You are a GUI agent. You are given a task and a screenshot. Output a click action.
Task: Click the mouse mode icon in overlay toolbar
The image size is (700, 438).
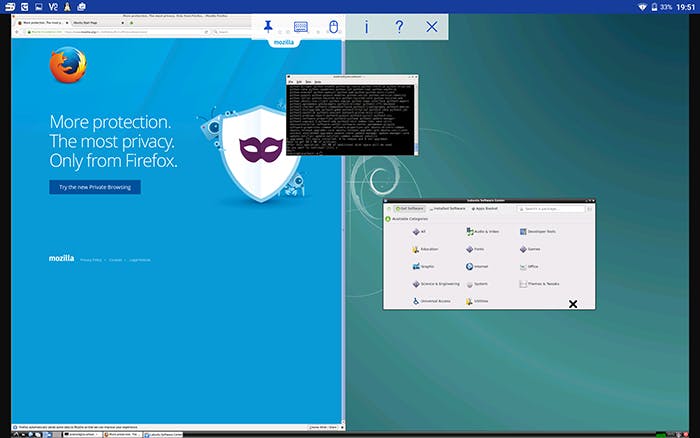(x=333, y=27)
